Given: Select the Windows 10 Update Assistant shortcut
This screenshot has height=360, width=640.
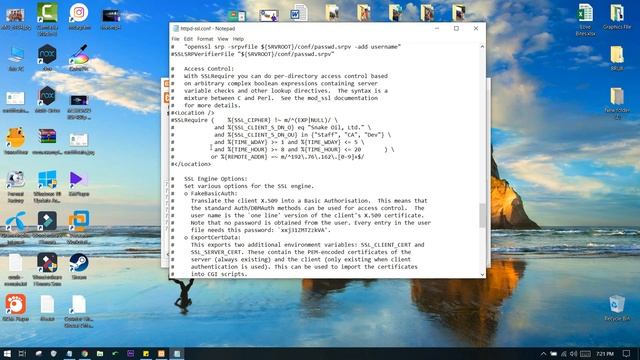Looking at the screenshot, I should (47, 187).
